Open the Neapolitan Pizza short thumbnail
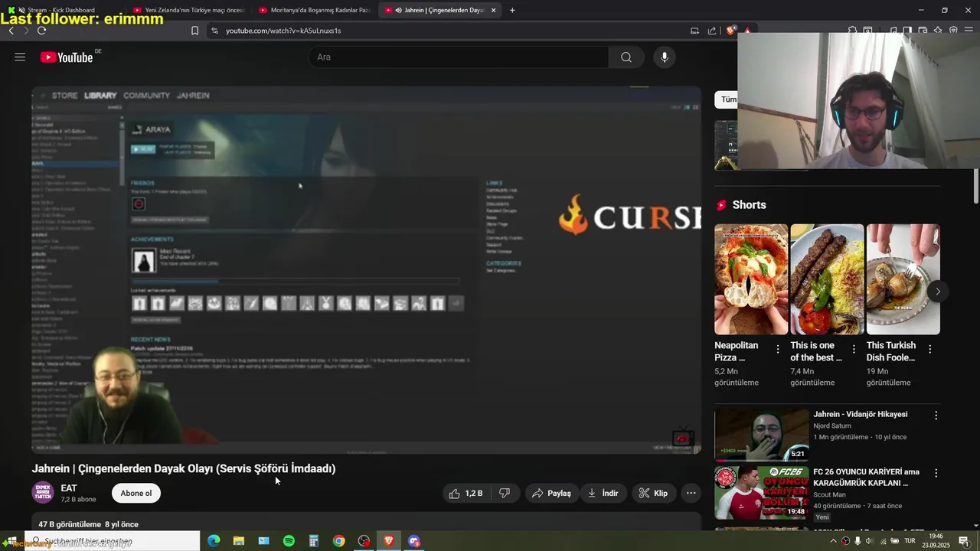The height and width of the screenshot is (551, 980). (751, 279)
